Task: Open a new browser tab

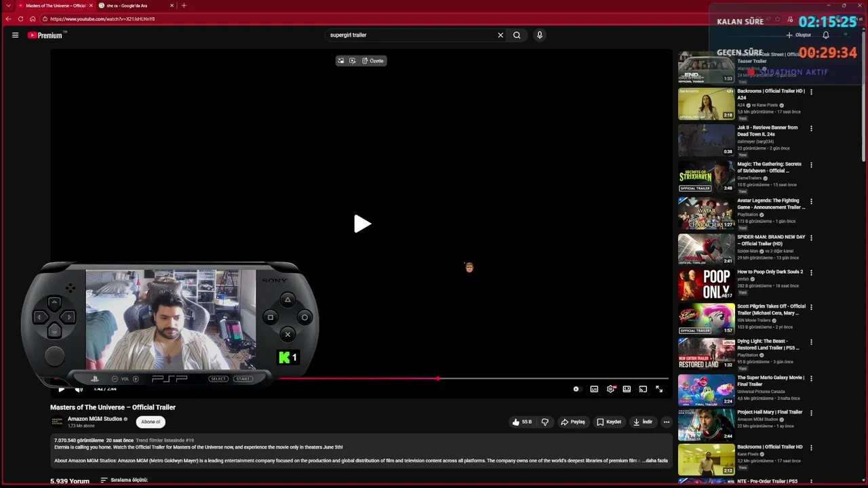Action: (184, 5)
